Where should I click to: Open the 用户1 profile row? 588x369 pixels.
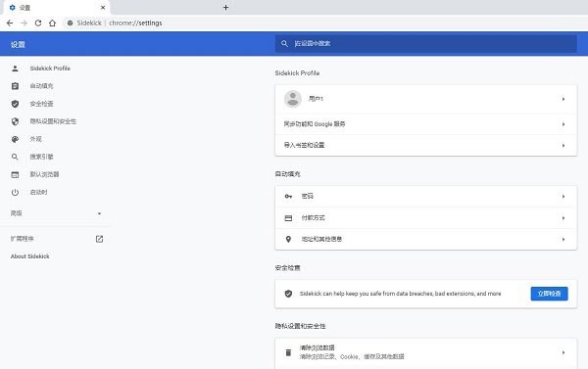pyautogui.click(x=426, y=99)
